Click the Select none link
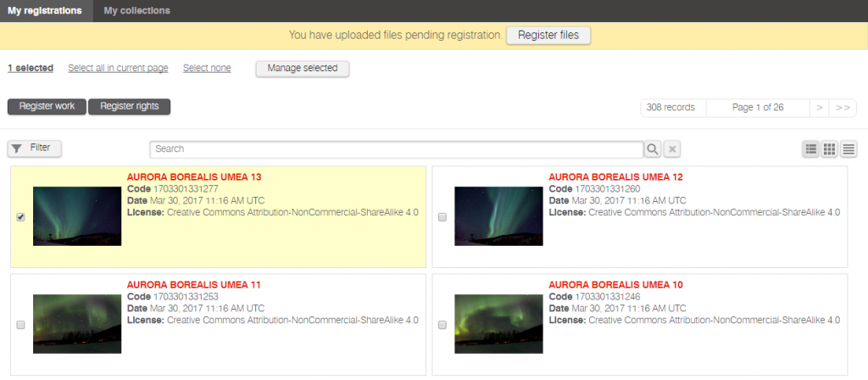This screenshot has height=380, width=868. pos(207,68)
